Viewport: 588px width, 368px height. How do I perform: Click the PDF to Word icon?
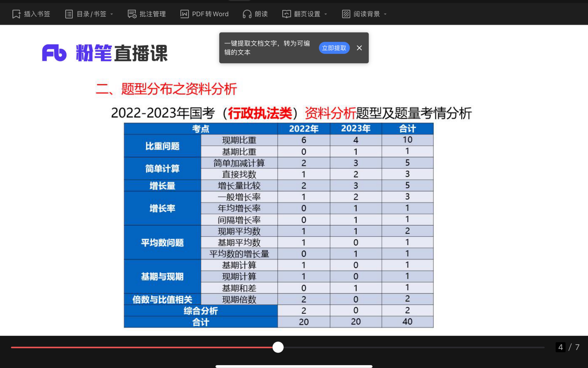[x=184, y=14]
